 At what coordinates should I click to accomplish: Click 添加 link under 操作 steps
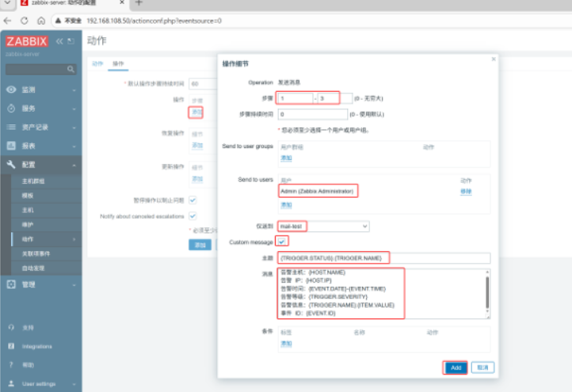pos(197,112)
